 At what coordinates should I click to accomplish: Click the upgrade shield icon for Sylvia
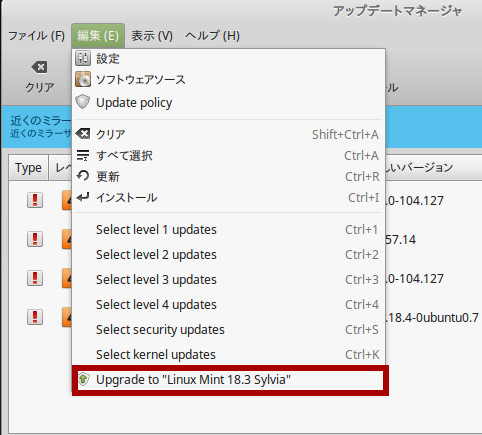83,379
